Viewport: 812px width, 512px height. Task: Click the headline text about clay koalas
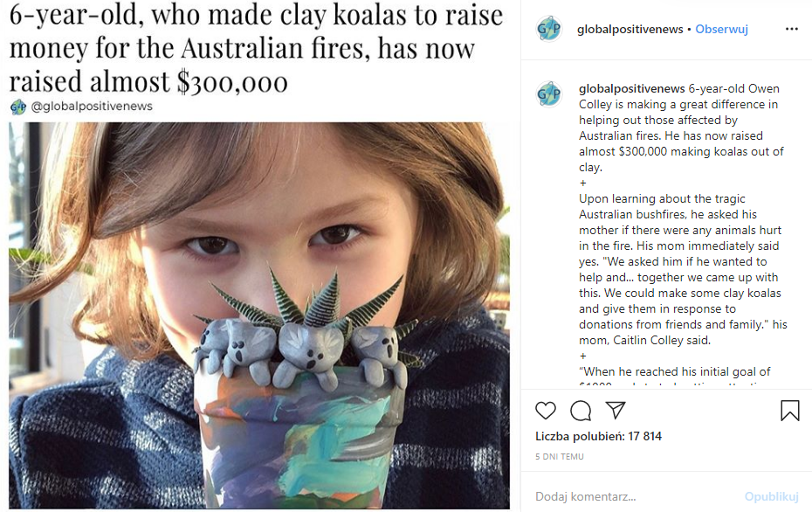tap(253, 49)
